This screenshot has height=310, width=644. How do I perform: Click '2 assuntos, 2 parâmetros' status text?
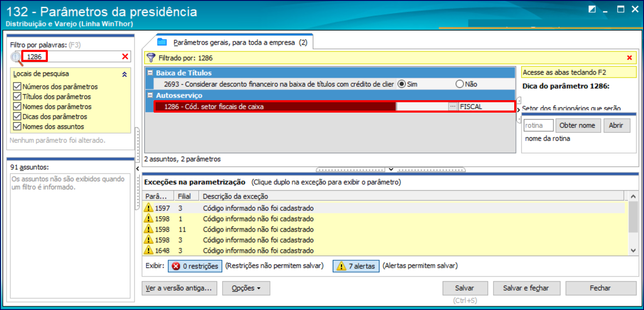[182, 159]
